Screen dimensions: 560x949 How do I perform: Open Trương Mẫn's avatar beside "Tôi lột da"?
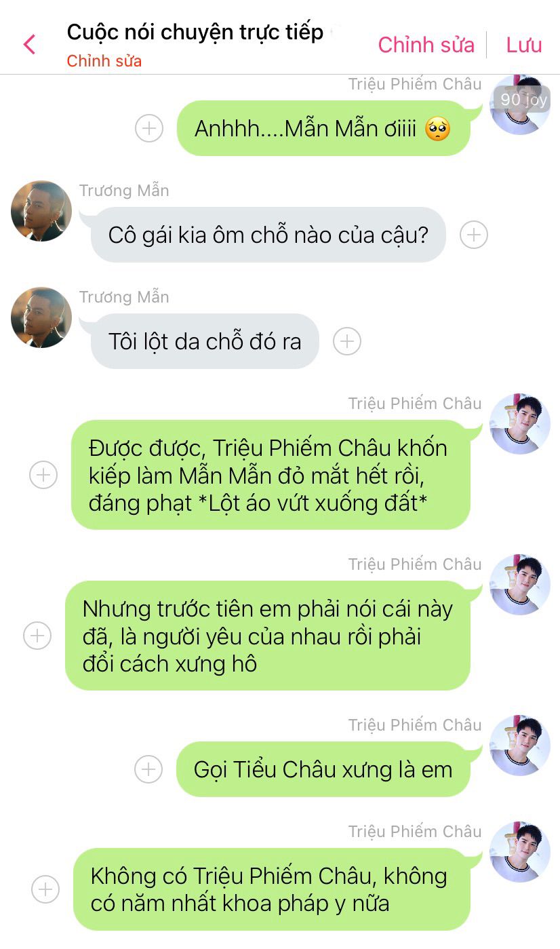[41, 317]
